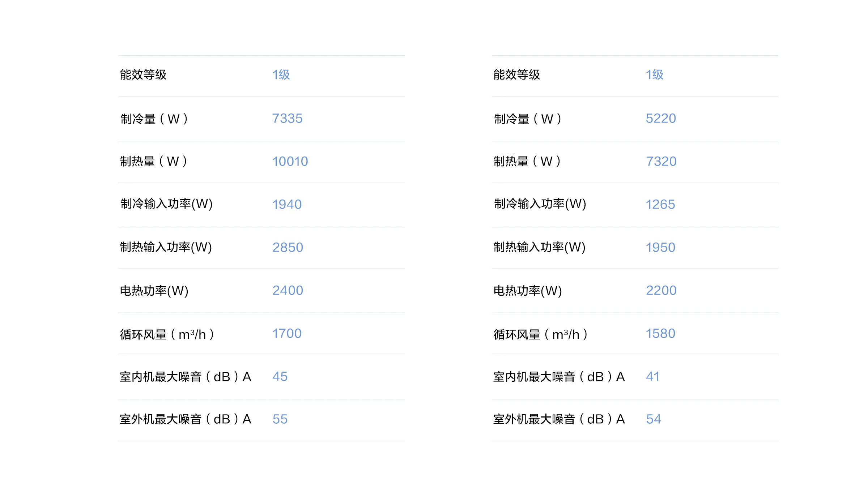This screenshot has height=488, width=868.
Task: Click the outdoor noise value 55
Action: (x=280, y=419)
